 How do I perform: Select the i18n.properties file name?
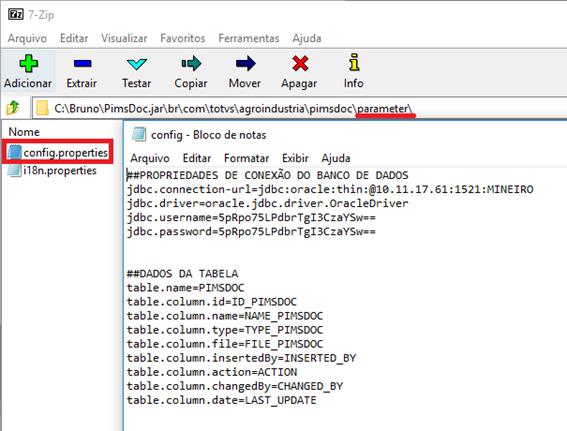click(x=60, y=170)
